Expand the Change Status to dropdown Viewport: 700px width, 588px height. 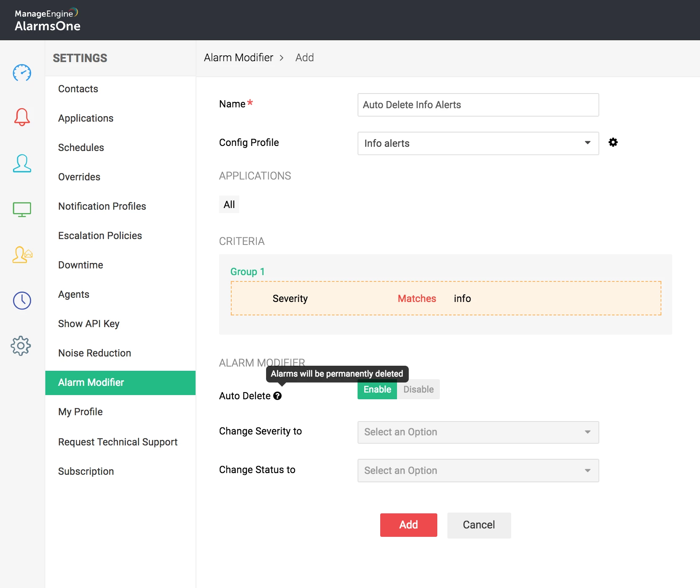(478, 471)
